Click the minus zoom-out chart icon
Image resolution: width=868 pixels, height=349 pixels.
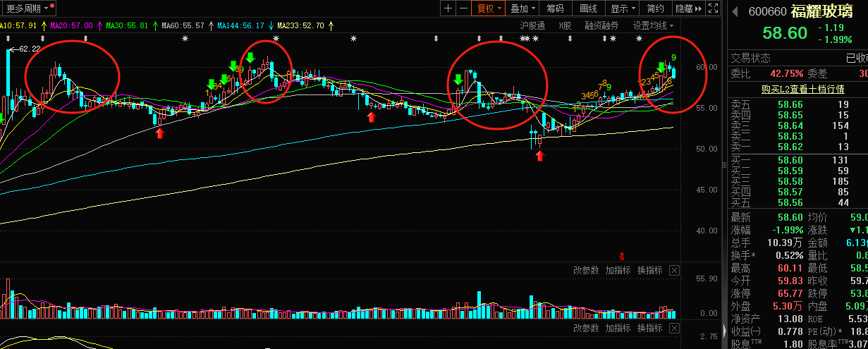pyautogui.click(x=463, y=8)
